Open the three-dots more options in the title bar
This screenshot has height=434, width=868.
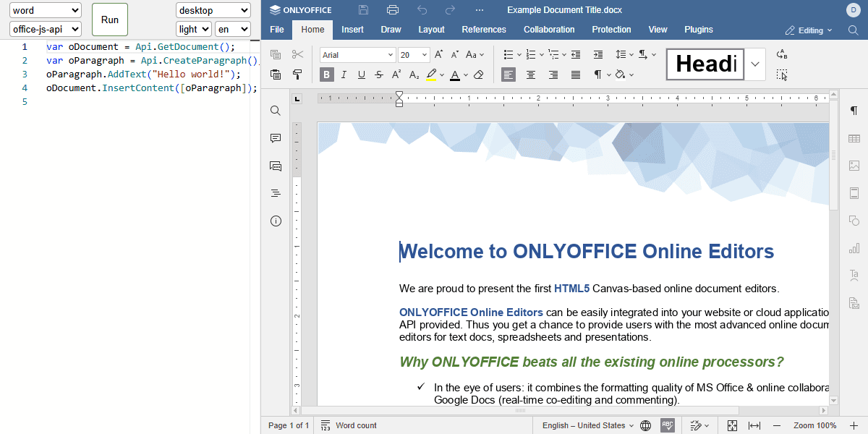click(x=480, y=10)
